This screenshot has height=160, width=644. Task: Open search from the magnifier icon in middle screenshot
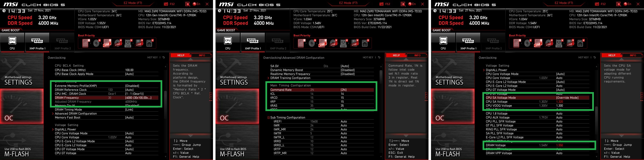403,4
